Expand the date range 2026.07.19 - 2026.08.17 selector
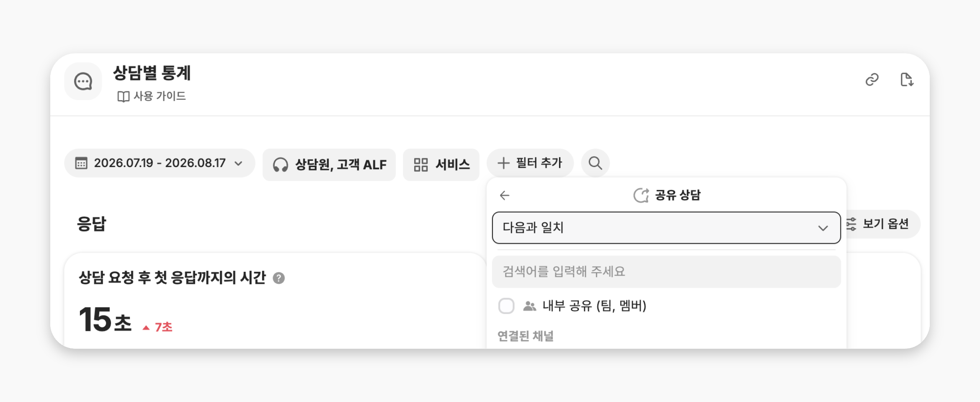980x402 pixels. 160,163
